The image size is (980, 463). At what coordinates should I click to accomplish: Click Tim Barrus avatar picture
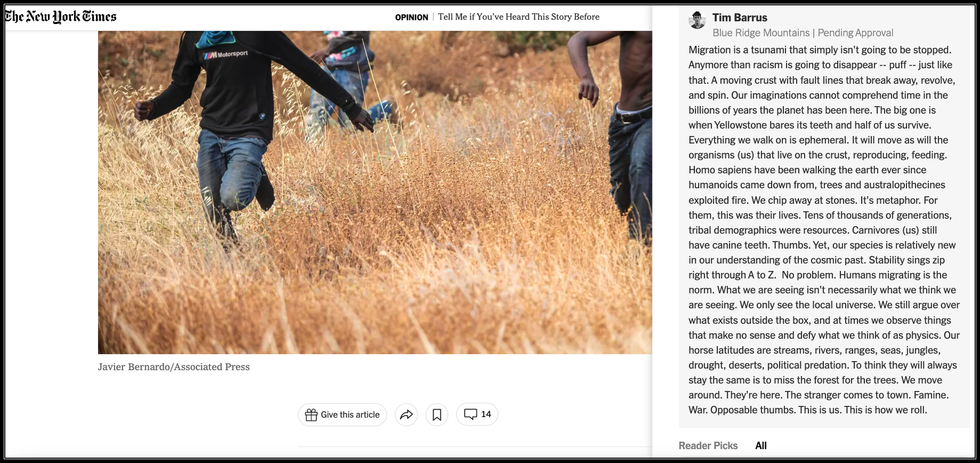pyautogui.click(x=697, y=20)
